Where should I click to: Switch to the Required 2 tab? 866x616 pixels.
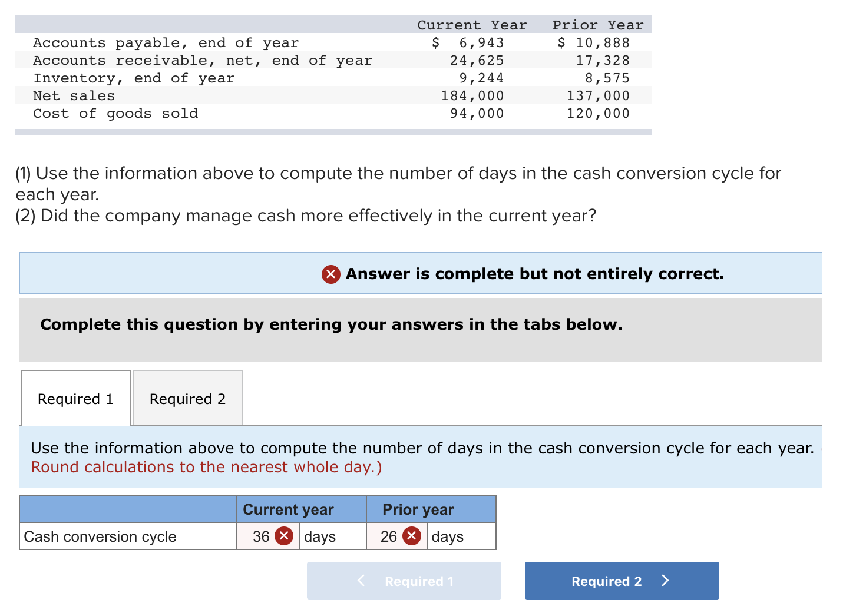[x=187, y=399]
